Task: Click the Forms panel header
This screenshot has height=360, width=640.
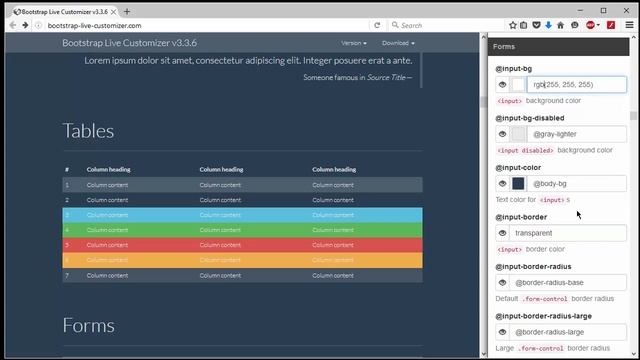Action: point(558,47)
